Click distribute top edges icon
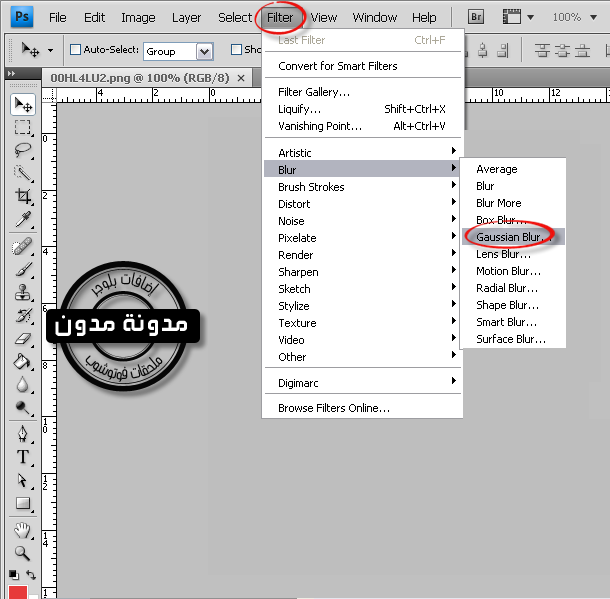 tap(542, 51)
